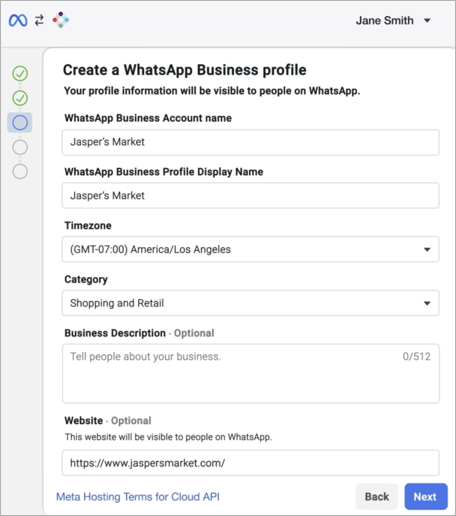This screenshot has height=516, width=456.
Task: Click the Timezone field label
Action: click(88, 226)
